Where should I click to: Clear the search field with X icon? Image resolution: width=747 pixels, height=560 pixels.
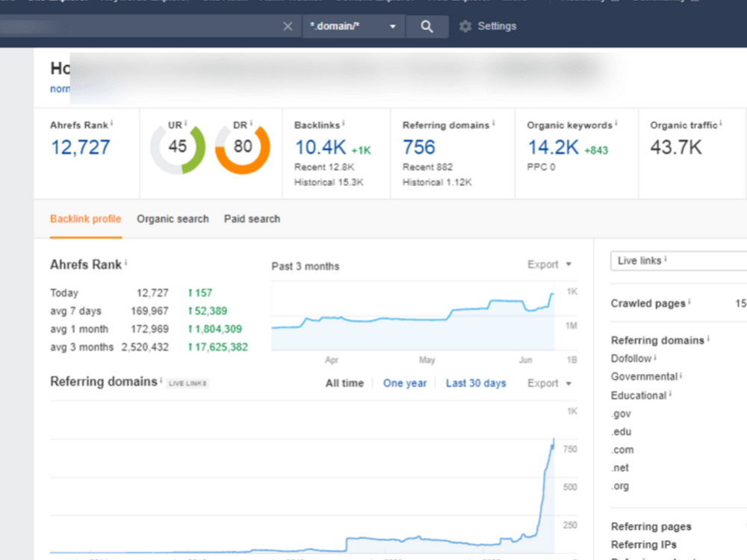(288, 26)
